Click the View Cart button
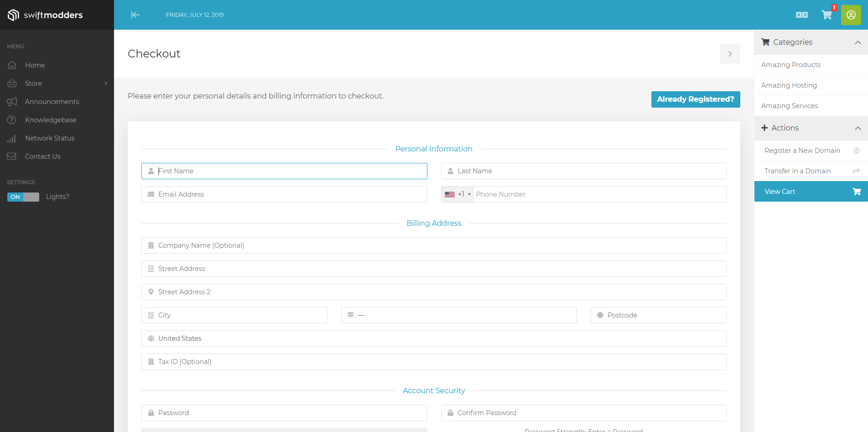Screen dimensions: 868x432 pos(811,192)
